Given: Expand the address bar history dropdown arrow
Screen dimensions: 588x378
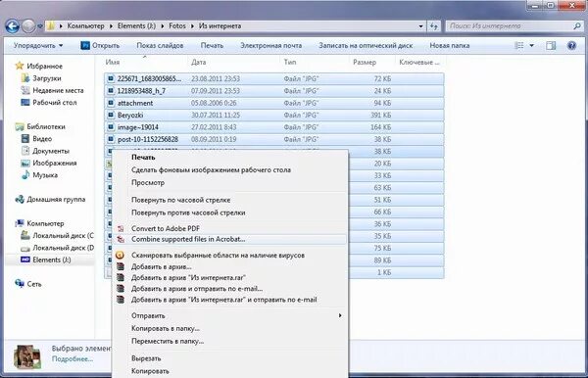Looking at the screenshot, I should 420,26.
